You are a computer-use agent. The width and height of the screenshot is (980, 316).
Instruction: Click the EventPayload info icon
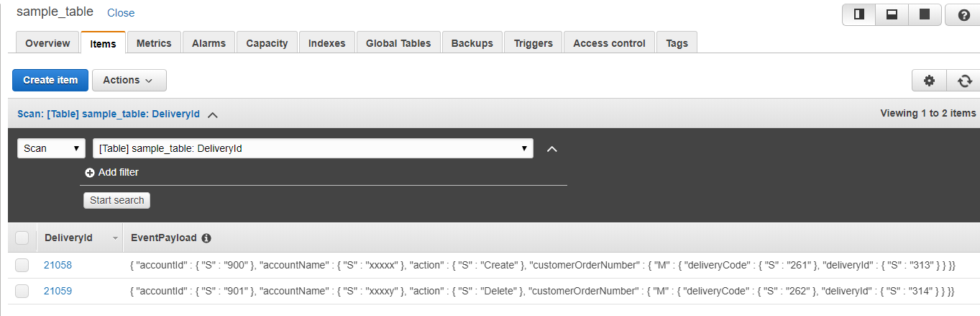206,238
